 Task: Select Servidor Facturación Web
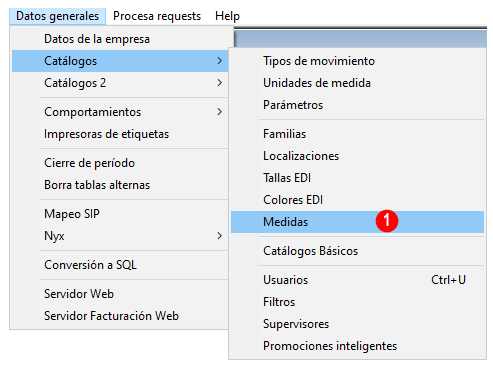coord(120,316)
